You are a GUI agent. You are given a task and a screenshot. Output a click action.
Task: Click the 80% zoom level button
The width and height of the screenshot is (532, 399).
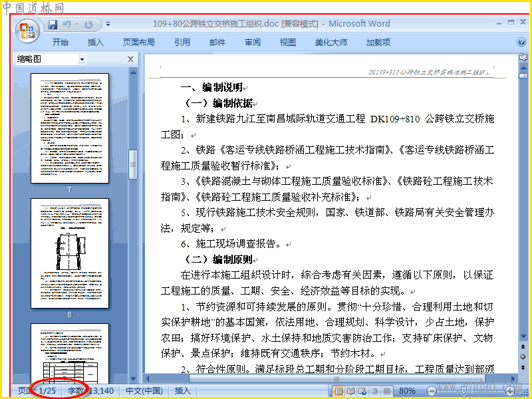pyautogui.click(x=407, y=391)
